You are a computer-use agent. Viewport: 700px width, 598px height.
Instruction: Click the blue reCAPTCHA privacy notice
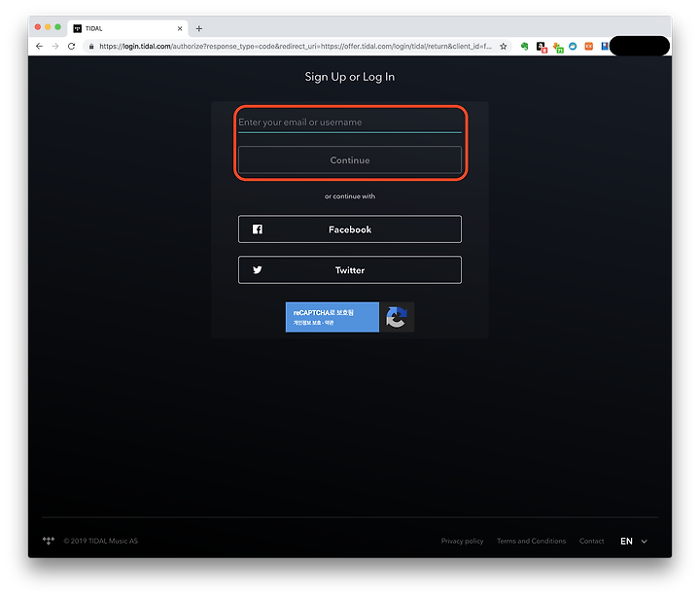(x=332, y=317)
